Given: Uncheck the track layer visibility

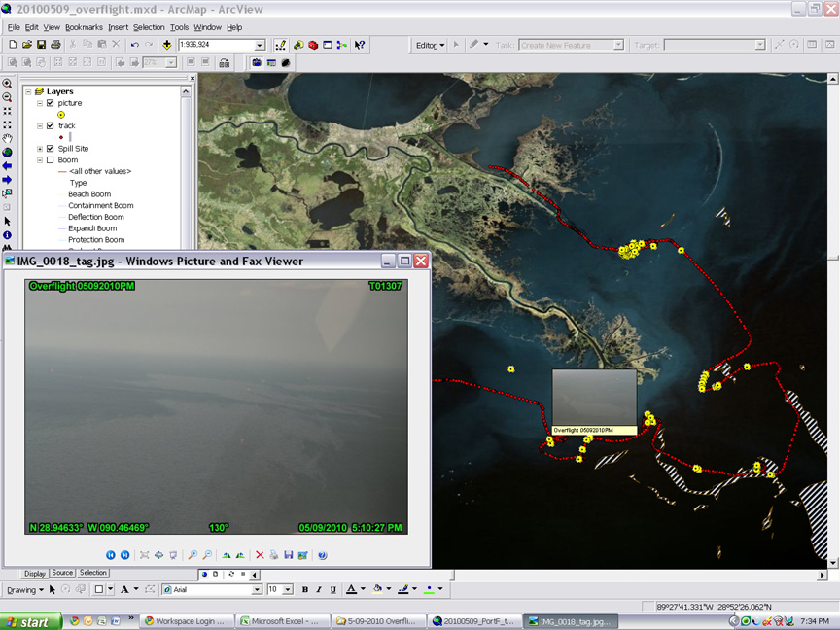Looking at the screenshot, I should [50, 125].
